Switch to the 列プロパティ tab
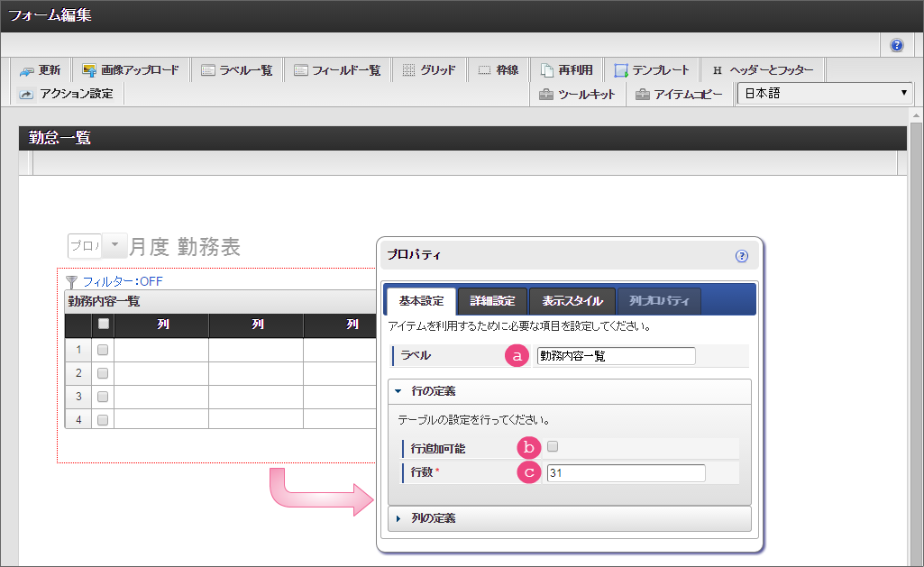Screen dimensions: 924x567 pyautogui.click(x=659, y=301)
